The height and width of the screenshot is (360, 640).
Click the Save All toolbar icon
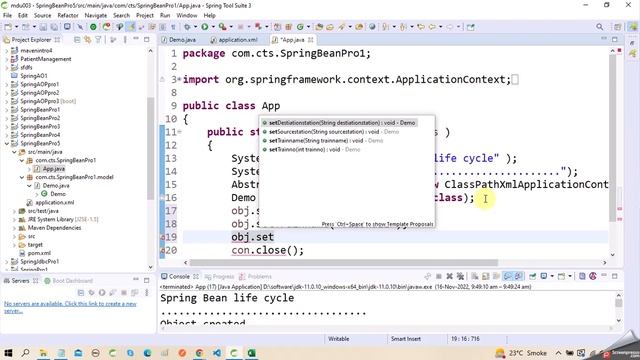click(x=54, y=27)
